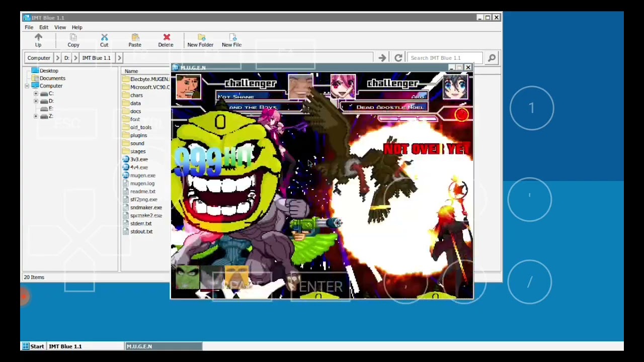
Task: Open the File menu
Action: (29, 27)
